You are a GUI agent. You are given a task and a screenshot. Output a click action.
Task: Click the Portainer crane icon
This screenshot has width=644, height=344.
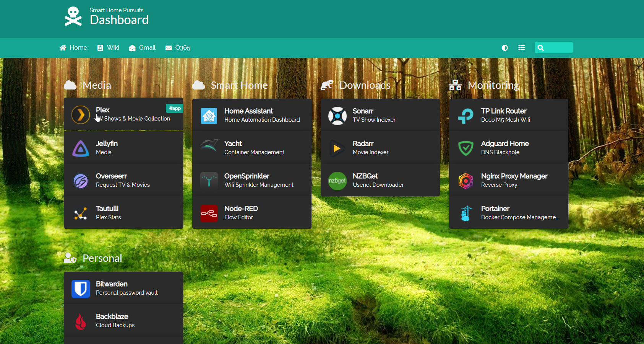point(466,213)
